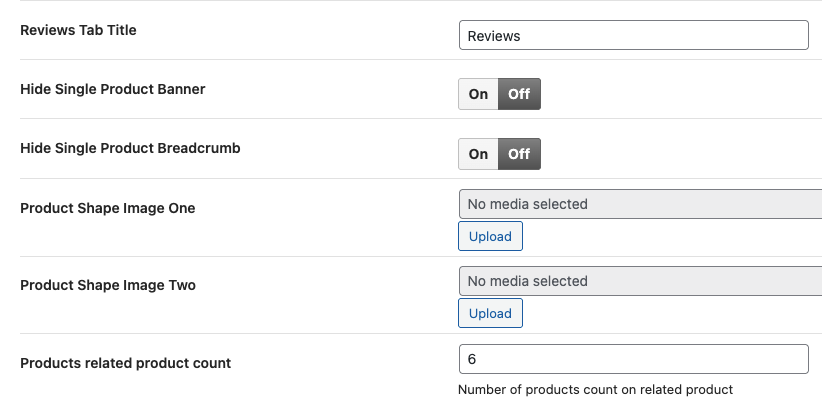
Task: Click the Reviews Tab Title label
Action: pos(78,30)
